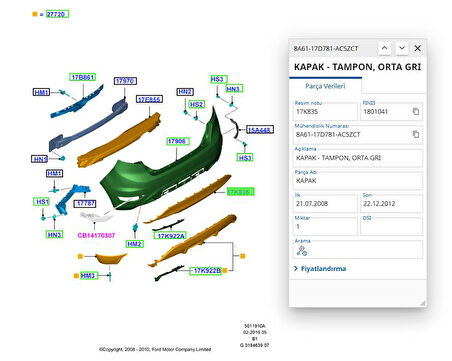The width and height of the screenshot is (452, 361).
Task: Click the panel title KAPAK - TAMPON, ORTA GRI
Action: coord(357,67)
